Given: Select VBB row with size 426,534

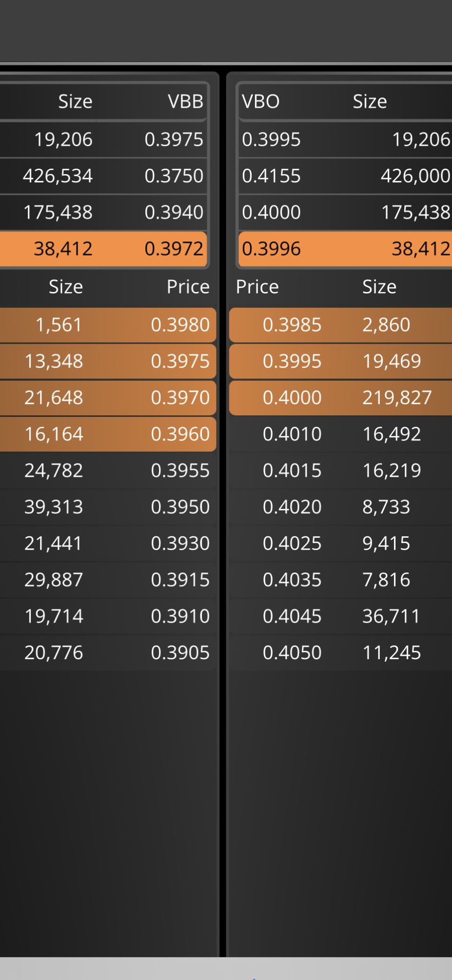Looking at the screenshot, I should pos(103,176).
